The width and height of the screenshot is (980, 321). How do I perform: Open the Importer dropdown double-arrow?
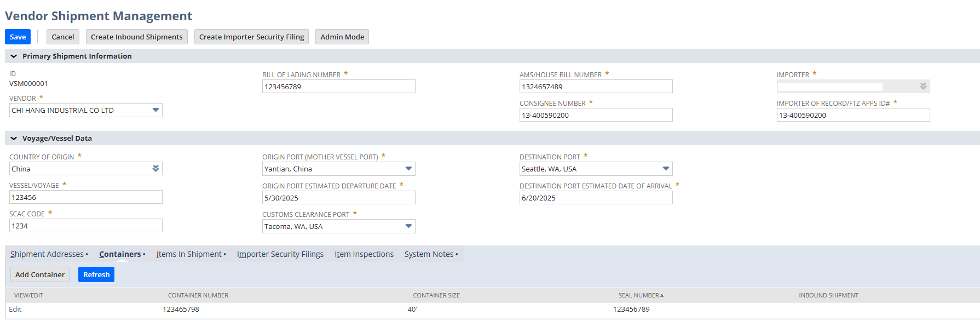(x=923, y=87)
